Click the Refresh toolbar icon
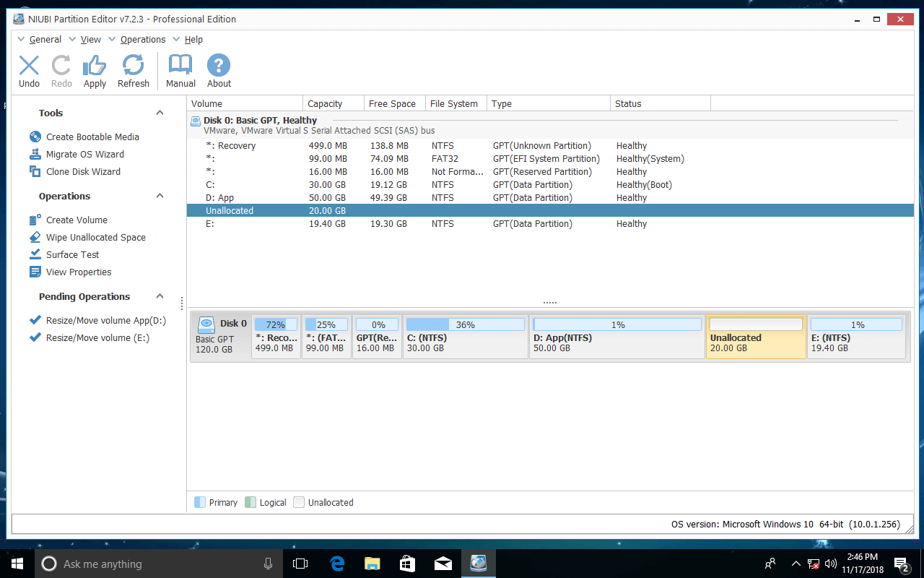924x578 pixels. pos(133,66)
